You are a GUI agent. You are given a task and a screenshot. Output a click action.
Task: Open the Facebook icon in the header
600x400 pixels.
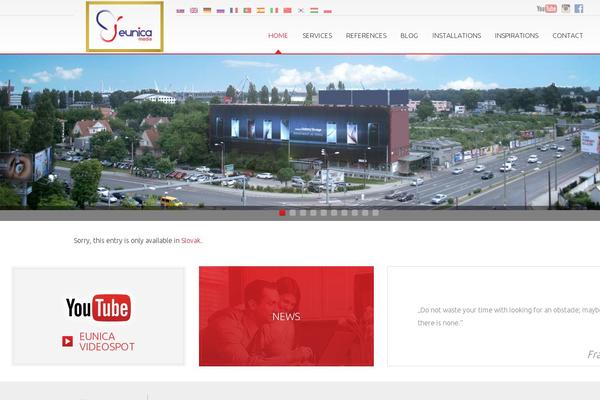tap(579, 8)
